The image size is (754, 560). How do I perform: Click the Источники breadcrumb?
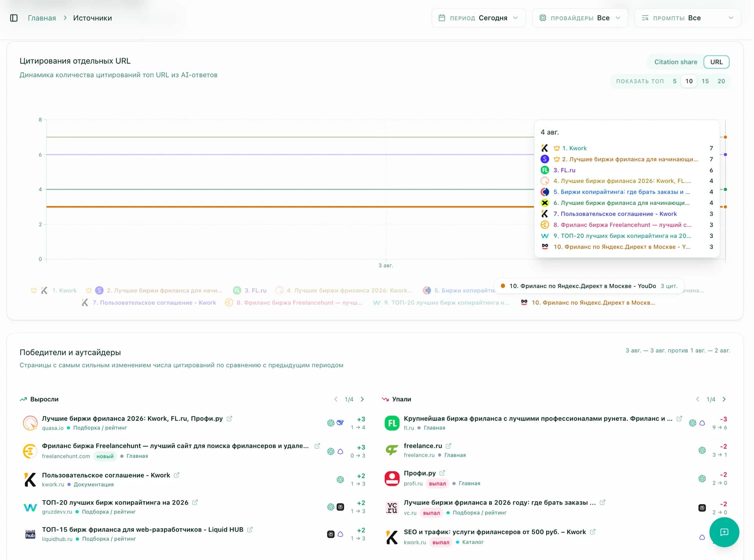click(92, 18)
